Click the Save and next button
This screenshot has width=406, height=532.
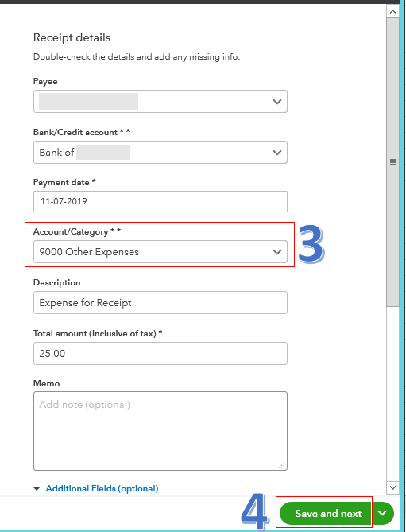point(326,514)
